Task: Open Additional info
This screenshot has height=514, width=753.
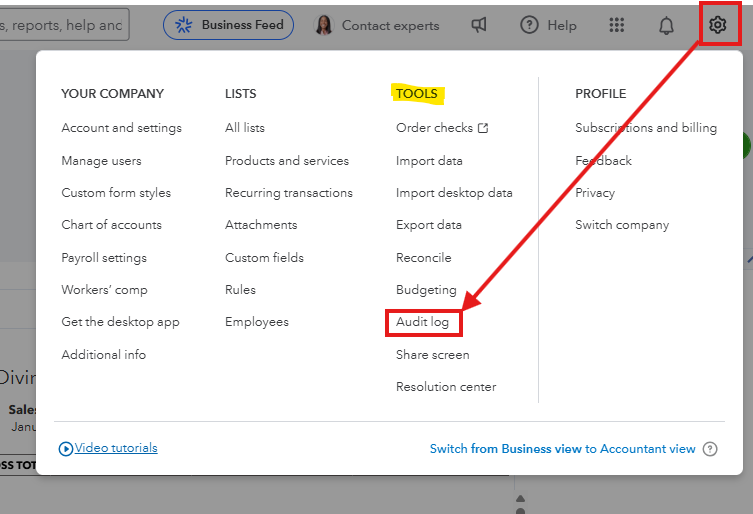Action: click(x=104, y=355)
